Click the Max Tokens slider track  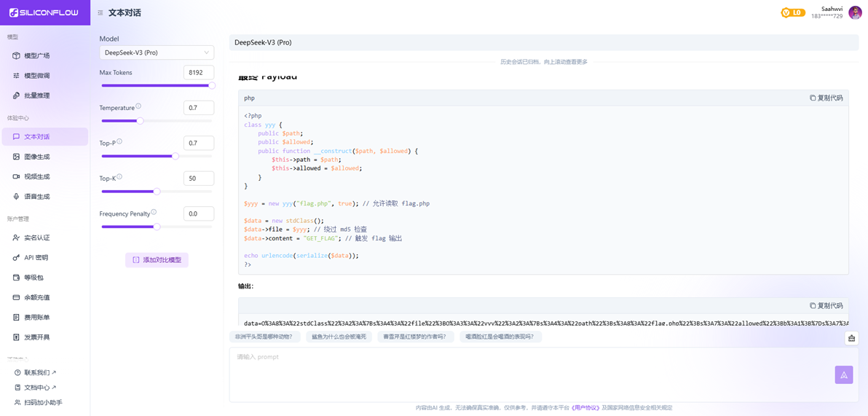pyautogui.click(x=157, y=86)
